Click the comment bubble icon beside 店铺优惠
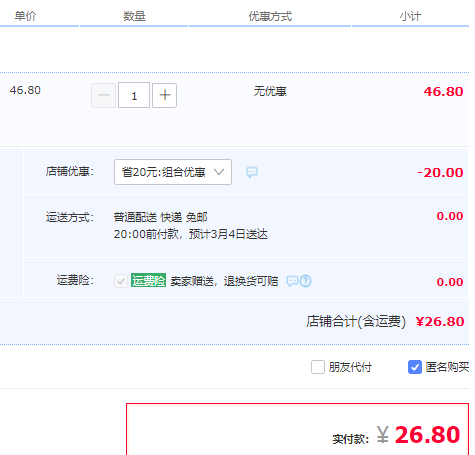Screen dimensions: 475x455 [252, 172]
